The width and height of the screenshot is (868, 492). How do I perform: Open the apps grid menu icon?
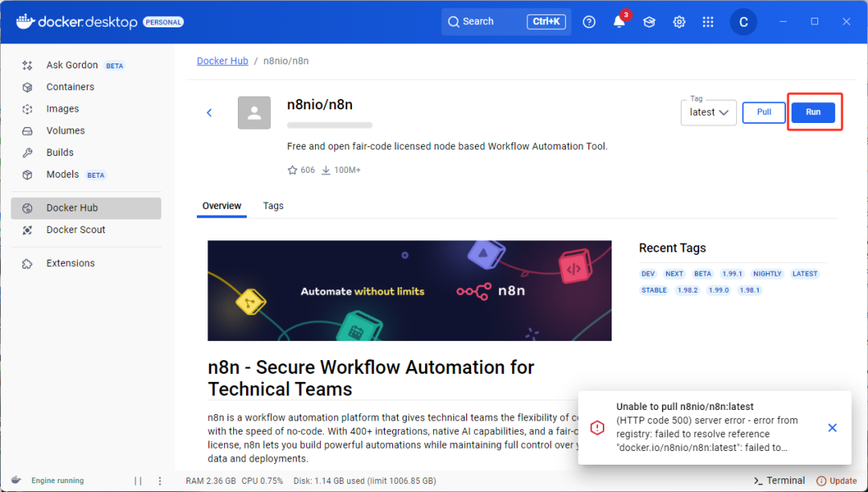click(708, 23)
